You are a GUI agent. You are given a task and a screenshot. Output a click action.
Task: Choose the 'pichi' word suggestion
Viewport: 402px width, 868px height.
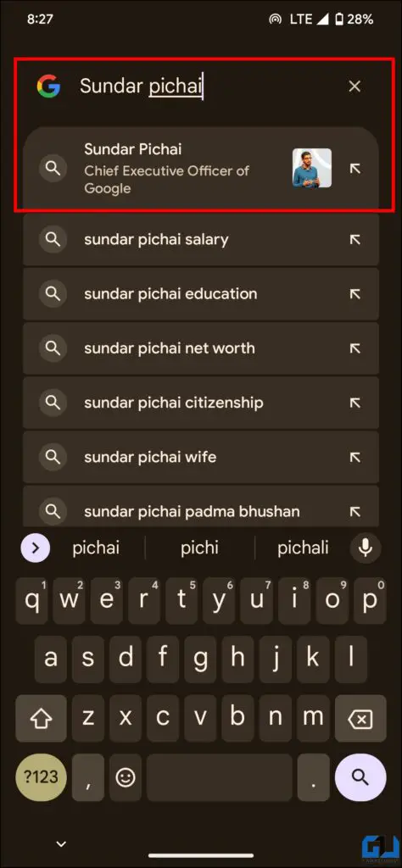(x=200, y=548)
